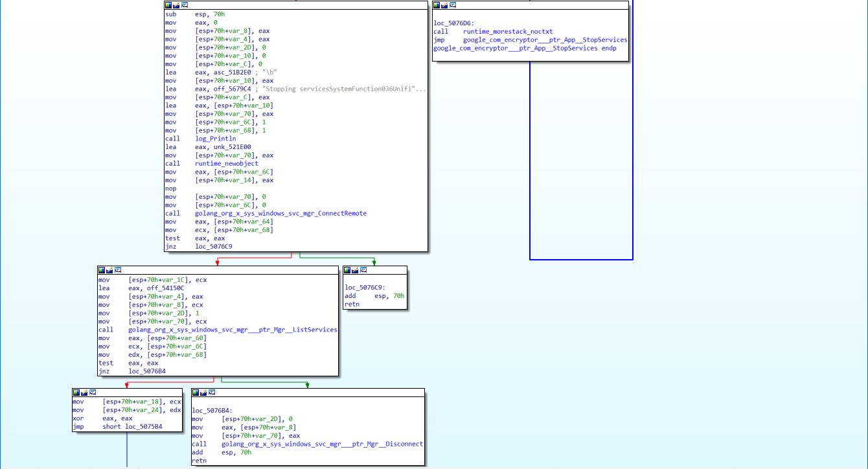
Task: Jump to runtime_newobject function
Action: [x=226, y=163]
